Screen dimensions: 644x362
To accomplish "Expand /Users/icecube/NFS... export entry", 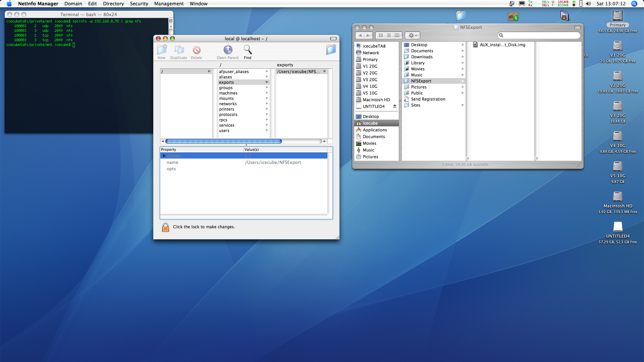I will point(325,71).
